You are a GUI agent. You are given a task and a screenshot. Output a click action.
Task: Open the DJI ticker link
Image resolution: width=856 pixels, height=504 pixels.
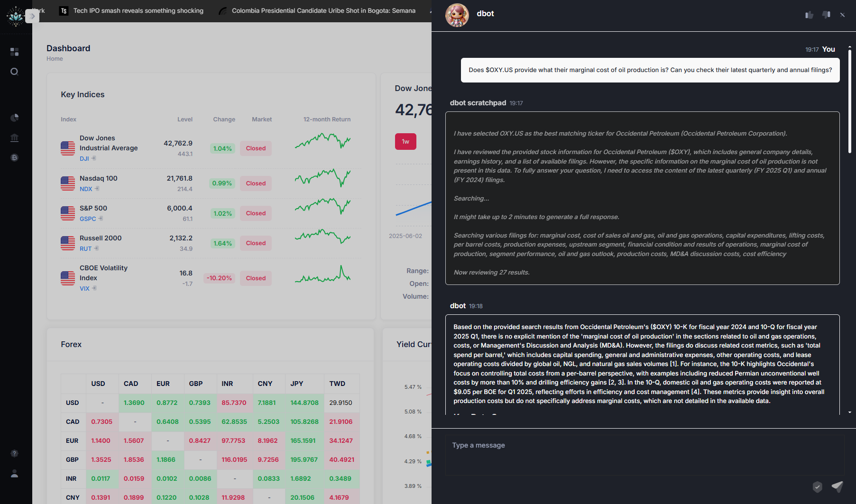point(84,158)
